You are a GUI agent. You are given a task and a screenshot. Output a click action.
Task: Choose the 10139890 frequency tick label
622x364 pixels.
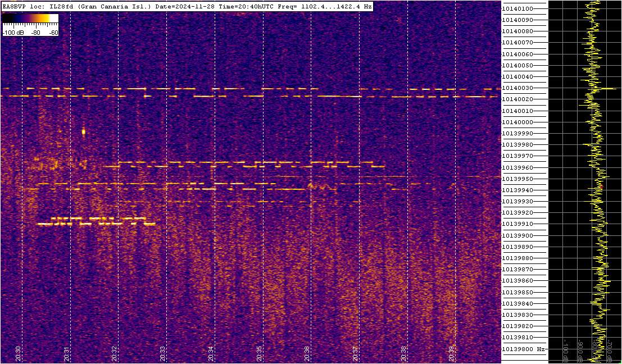[x=517, y=247]
